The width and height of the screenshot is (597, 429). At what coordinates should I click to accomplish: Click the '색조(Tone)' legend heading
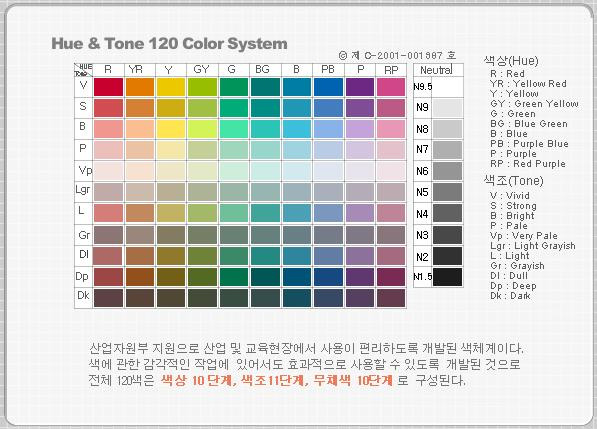coord(514,180)
